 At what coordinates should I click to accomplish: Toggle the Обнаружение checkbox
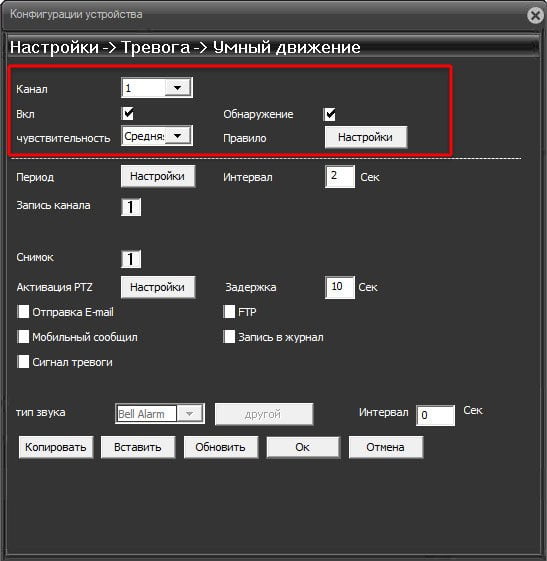pos(329,114)
